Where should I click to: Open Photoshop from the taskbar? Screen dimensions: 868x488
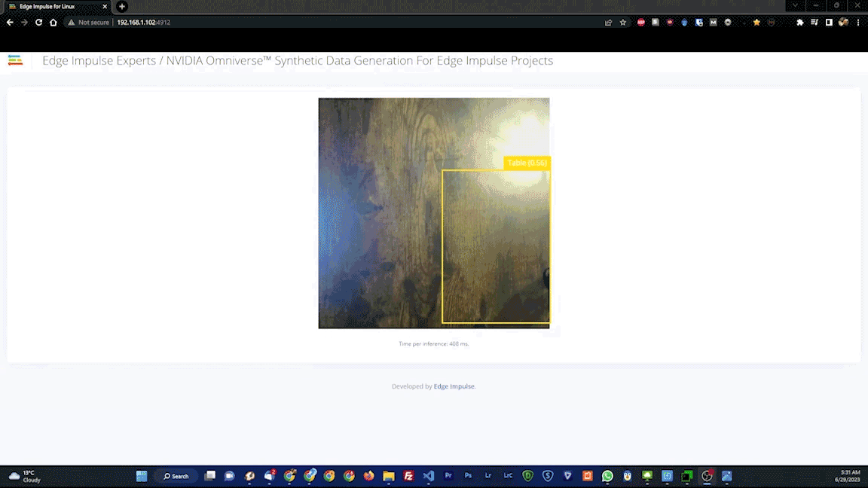coord(469,476)
